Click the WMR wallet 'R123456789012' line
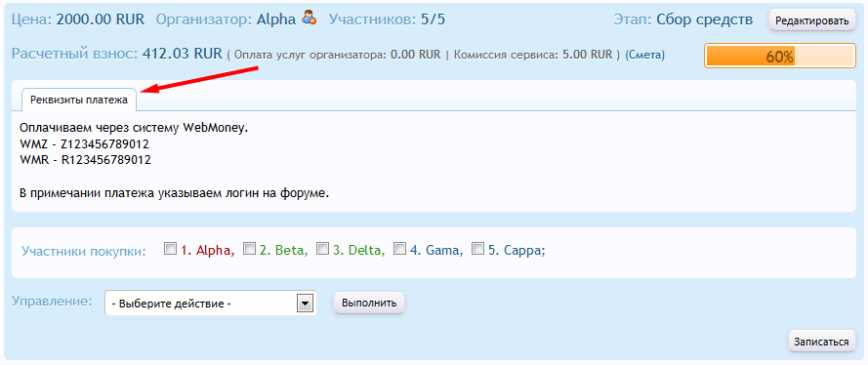Screen dimensions: 868x365 tap(85, 160)
